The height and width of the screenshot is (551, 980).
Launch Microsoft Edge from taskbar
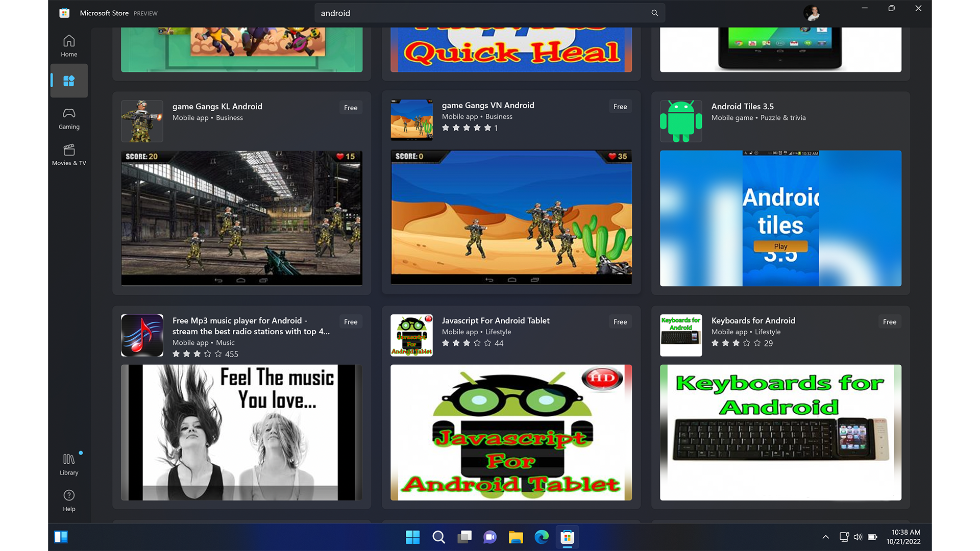click(x=542, y=537)
